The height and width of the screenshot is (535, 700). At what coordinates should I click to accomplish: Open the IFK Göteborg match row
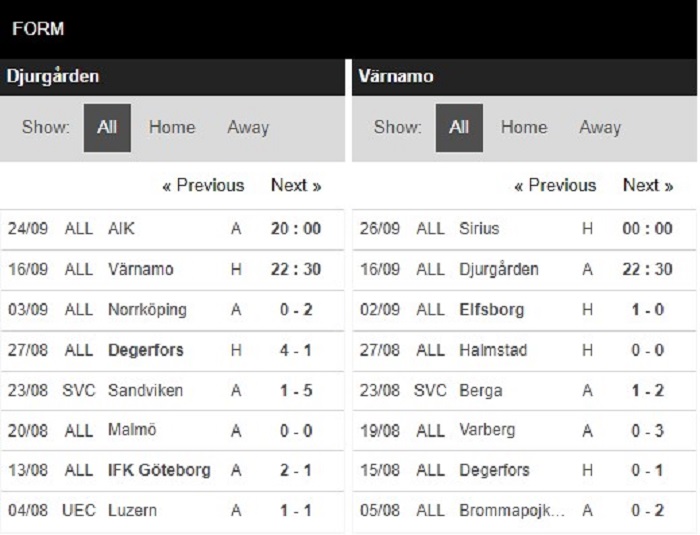coord(172,470)
